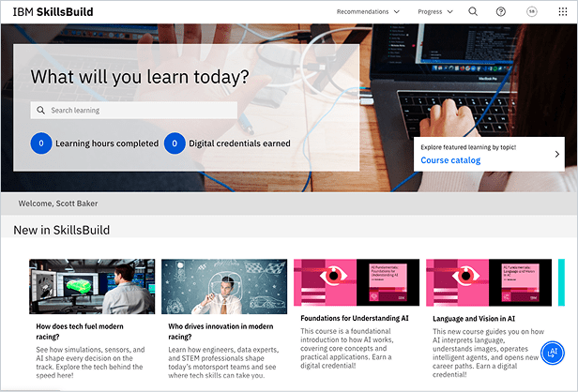This screenshot has height=392, width=578.
Task: Click the blue chat assistant floating button
Action: tap(553, 353)
